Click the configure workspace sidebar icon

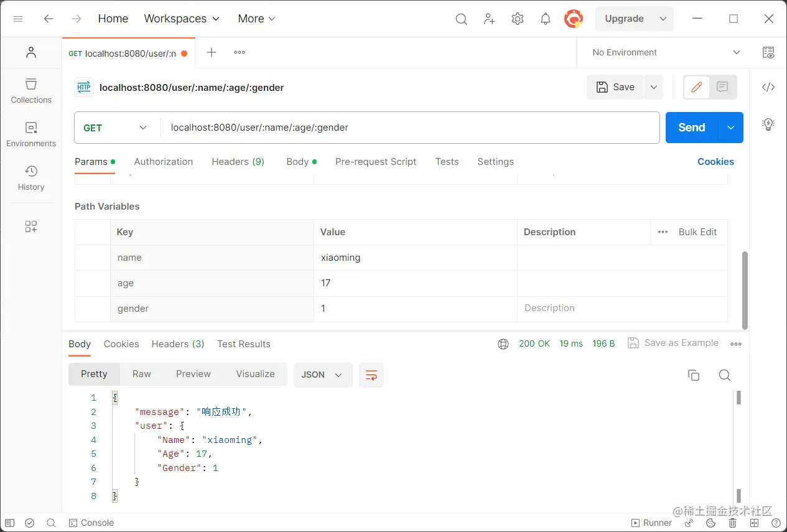click(31, 226)
